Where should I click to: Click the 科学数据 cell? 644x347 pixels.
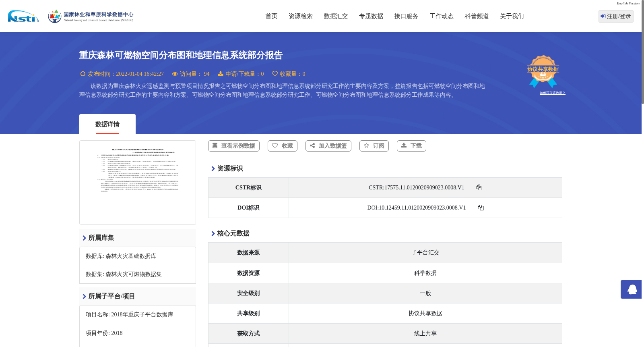[425, 273]
